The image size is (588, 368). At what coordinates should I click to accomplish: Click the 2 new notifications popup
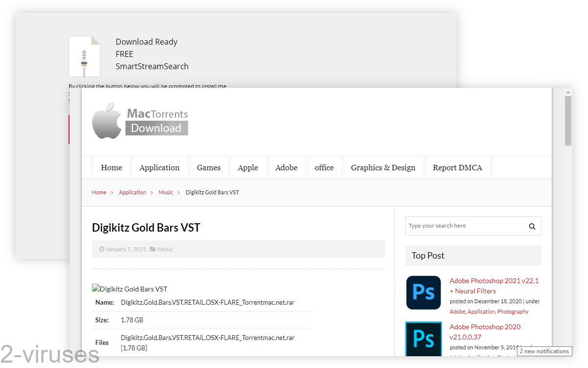(544, 351)
